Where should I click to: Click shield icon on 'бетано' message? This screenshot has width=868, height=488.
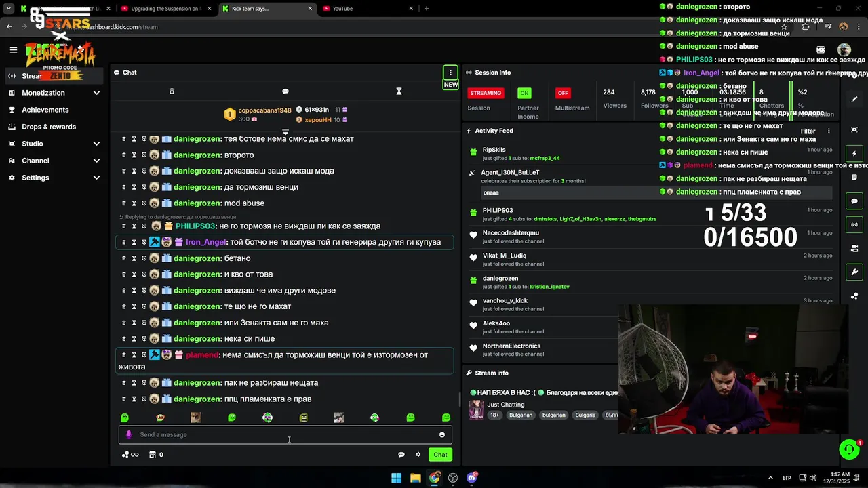[x=144, y=258]
